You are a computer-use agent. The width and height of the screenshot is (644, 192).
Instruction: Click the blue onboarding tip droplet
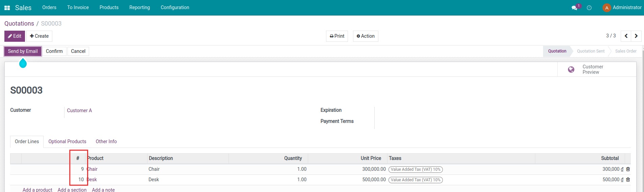click(x=23, y=63)
